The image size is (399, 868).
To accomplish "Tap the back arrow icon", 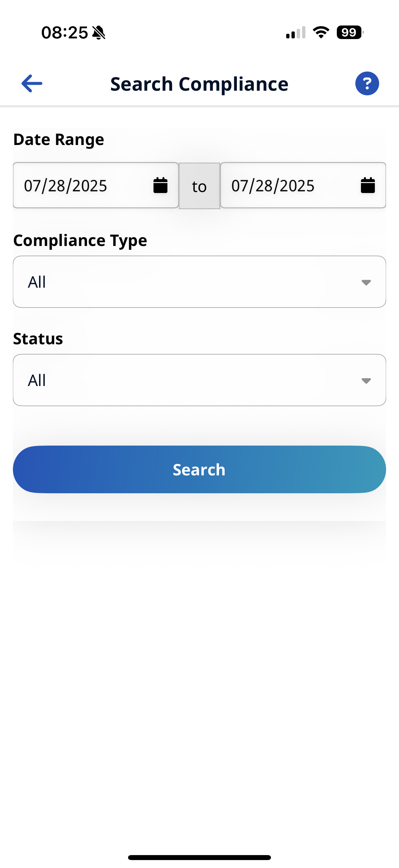I will [32, 83].
